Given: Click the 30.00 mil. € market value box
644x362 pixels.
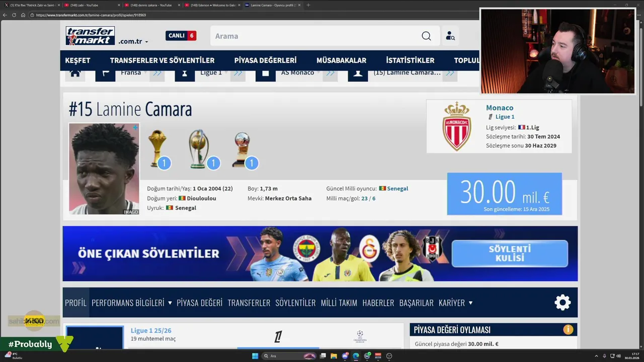Looking at the screenshot, I should click(x=504, y=194).
